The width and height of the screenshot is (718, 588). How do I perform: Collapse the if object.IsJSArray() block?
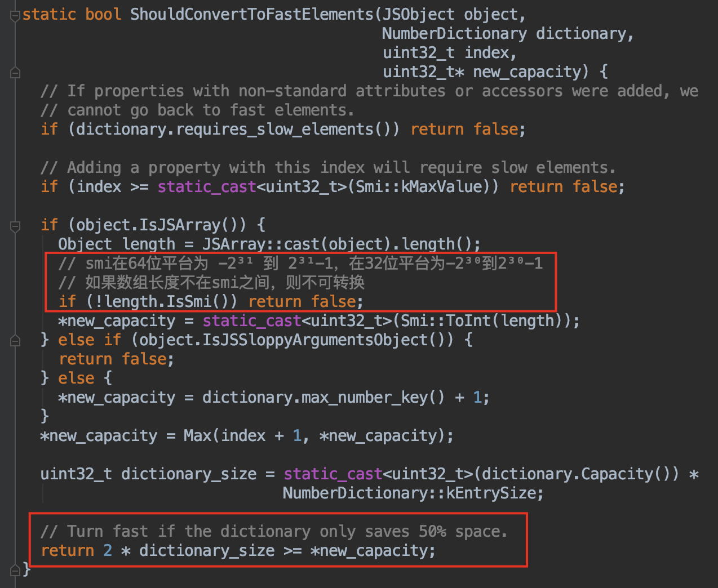point(15,226)
